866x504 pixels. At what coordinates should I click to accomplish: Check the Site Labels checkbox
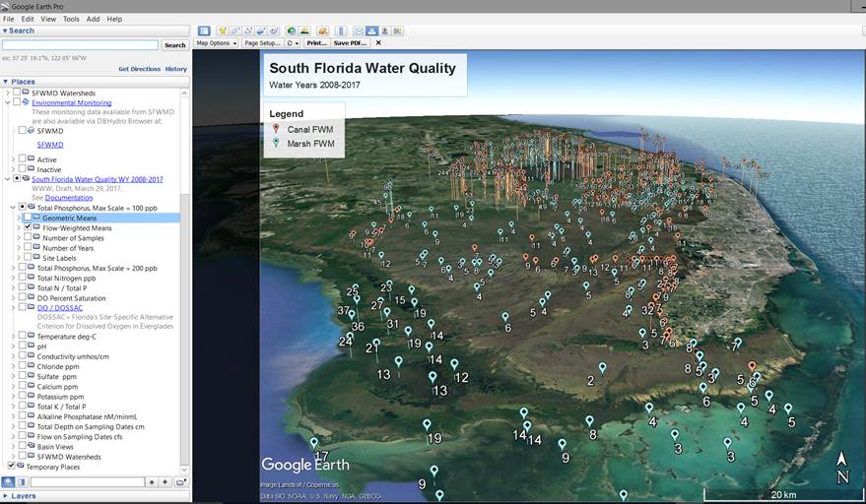click(x=27, y=257)
